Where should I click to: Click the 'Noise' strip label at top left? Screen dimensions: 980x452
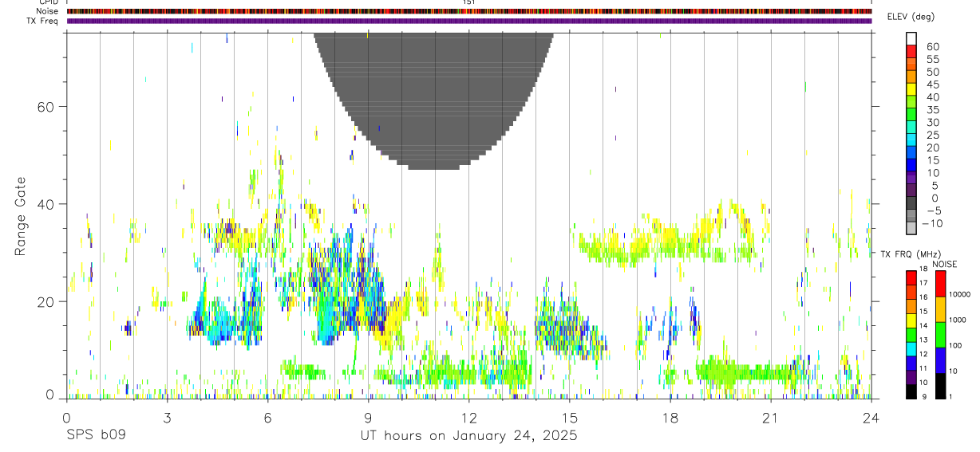pos(48,11)
